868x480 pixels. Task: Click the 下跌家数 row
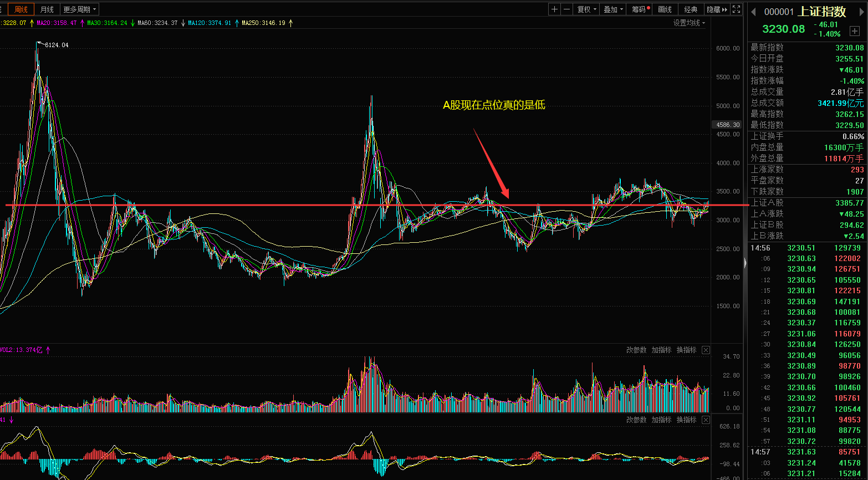pyautogui.click(x=807, y=192)
